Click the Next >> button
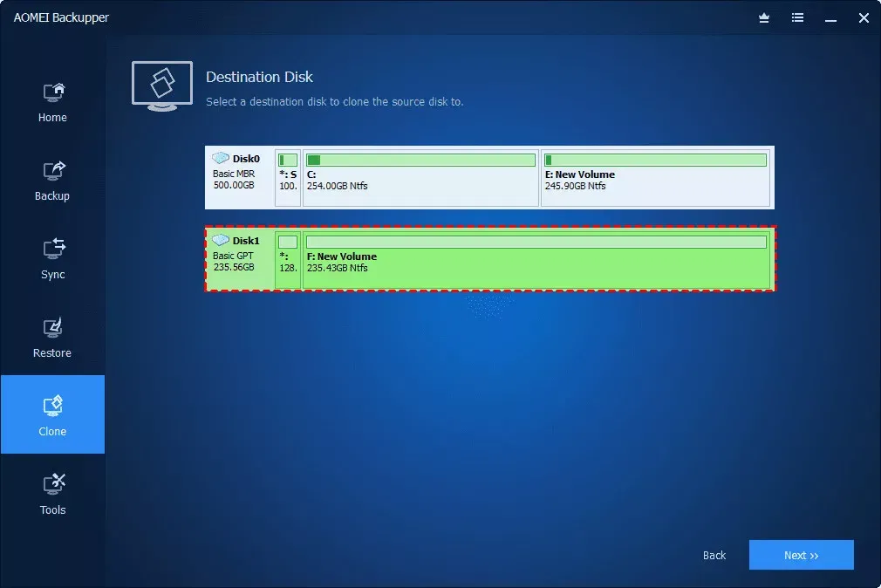Viewport: 881px width, 588px height. point(802,555)
